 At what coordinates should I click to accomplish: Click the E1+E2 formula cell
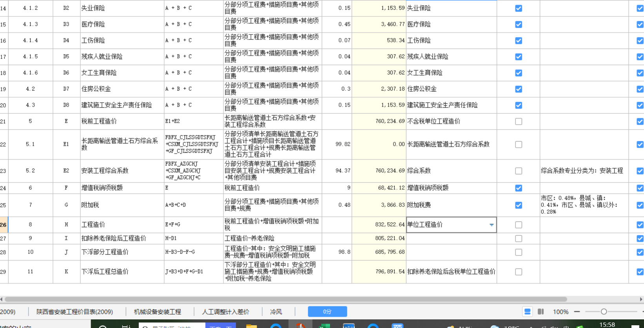(x=194, y=121)
